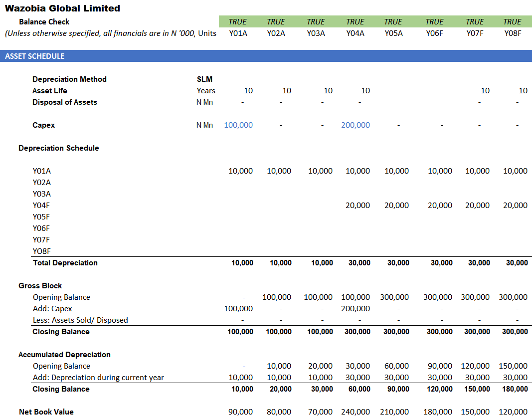The height and width of the screenshot is (420, 532).
Task: Click Accumulated Depreciation opening balance for Y01A
Action: pyautogui.click(x=244, y=366)
